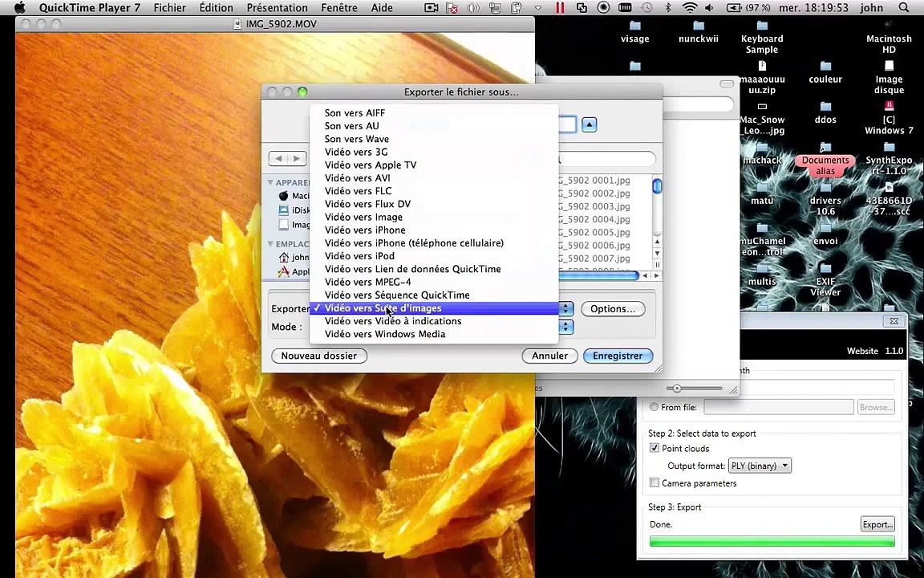Image resolution: width=924 pixels, height=578 pixels.
Task: Click the horizontal scrollbar of file list
Action: tap(598, 275)
